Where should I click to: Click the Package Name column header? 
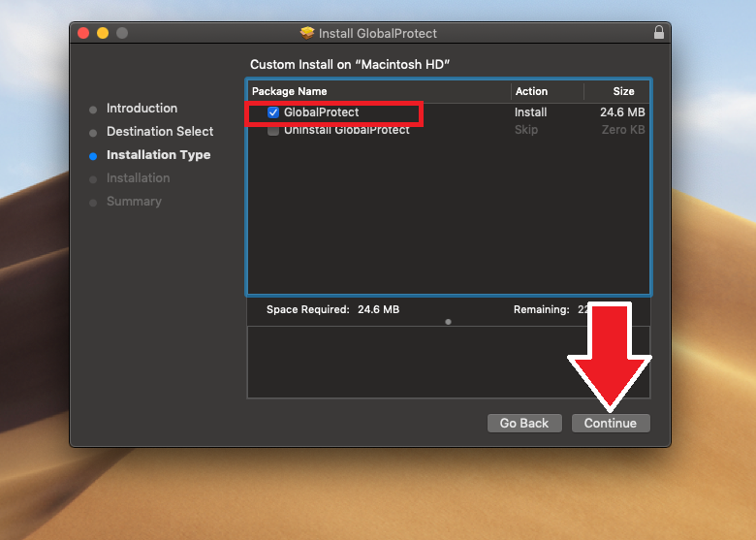[289, 91]
